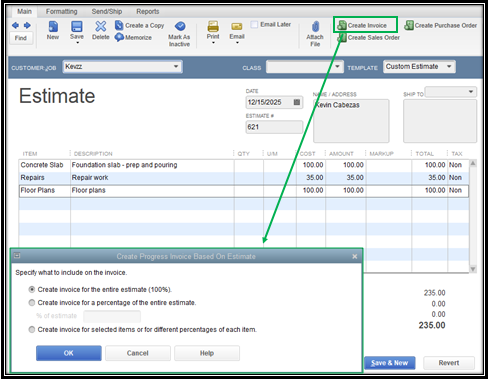This screenshot has width=489, height=381.
Task: Click OK in the progress invoice dialog
Action: [x=69, y=353]
